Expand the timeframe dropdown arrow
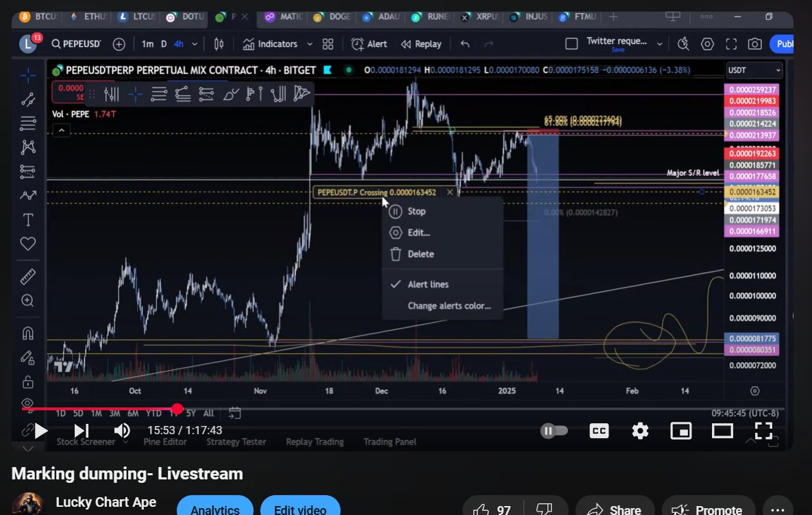This screenshot has height=515, width=812. (x=195, y=44)
